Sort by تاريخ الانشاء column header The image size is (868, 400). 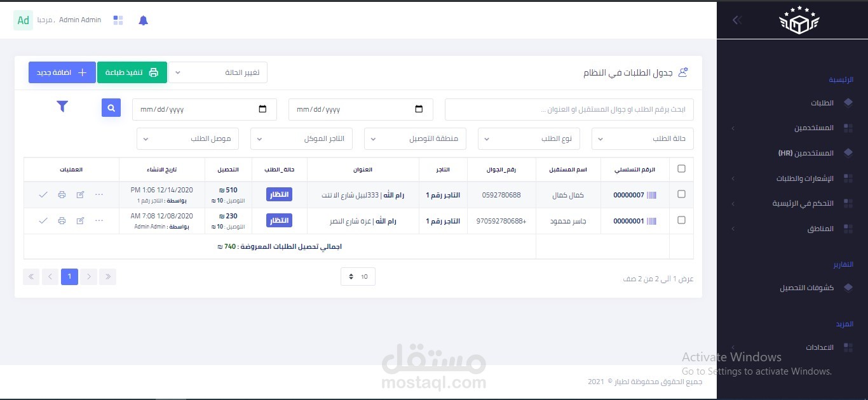(x=162, y=170)
